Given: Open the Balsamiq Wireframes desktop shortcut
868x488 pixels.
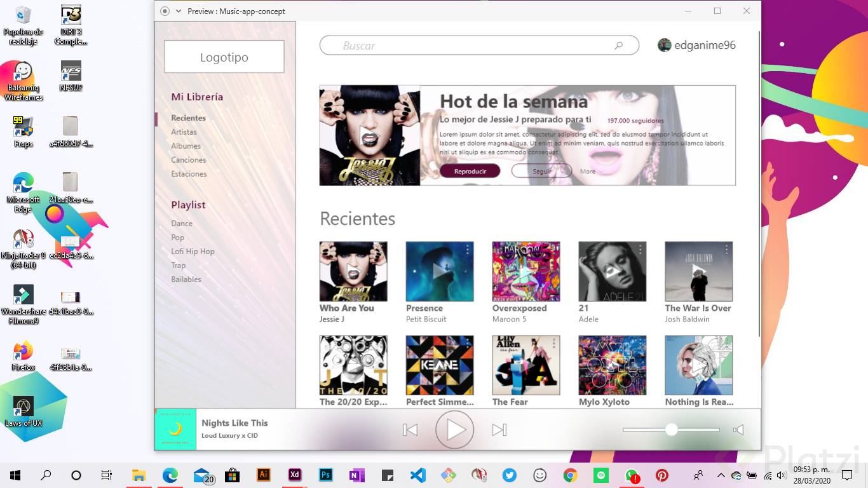Looking at the screenshot, I should pyautogui.click(x=24, y=81).
